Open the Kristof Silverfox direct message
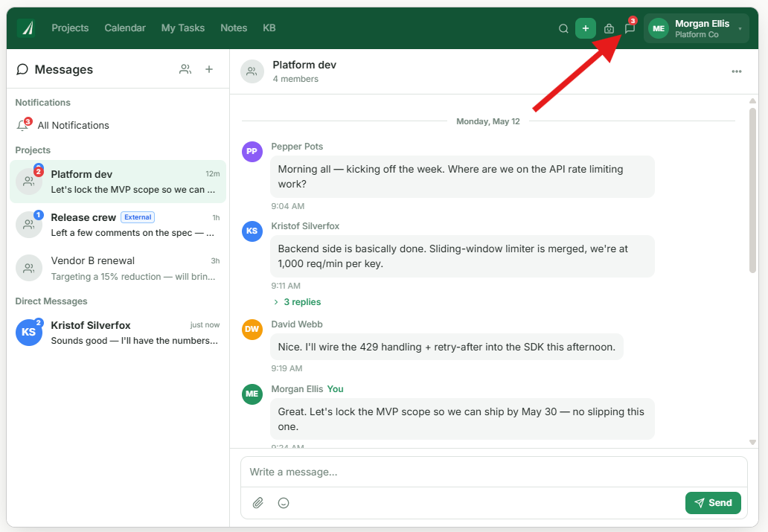The height and width of the screenshot is (532, 768). (x=118, y=333)
